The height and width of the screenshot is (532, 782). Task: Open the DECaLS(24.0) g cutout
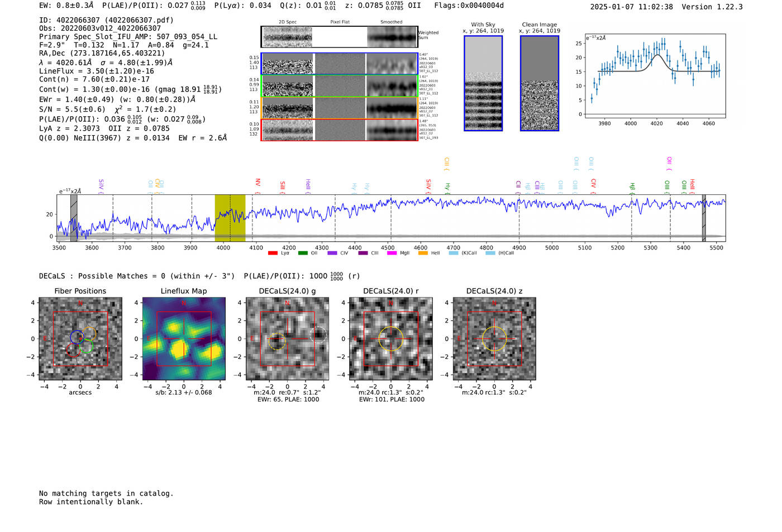pyautogui.click(x=288, y=339)
